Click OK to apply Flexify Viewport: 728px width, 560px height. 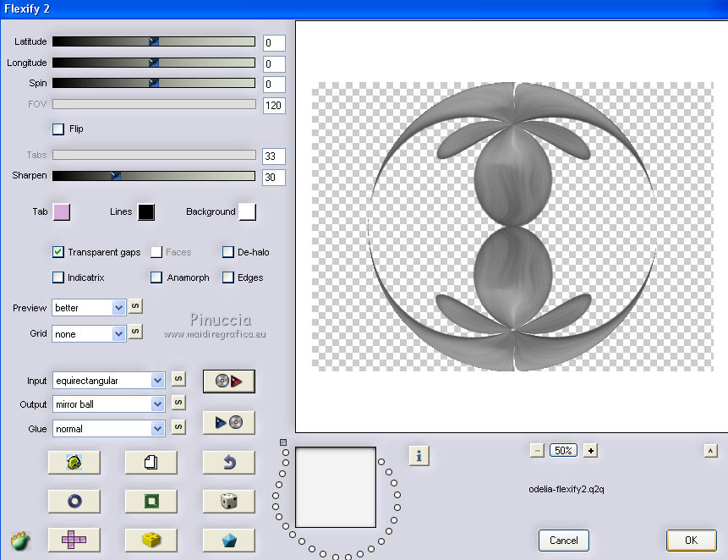point(692,541)
